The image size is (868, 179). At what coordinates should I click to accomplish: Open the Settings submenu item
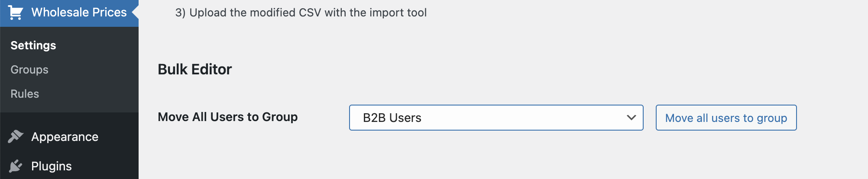pos(33,45)
